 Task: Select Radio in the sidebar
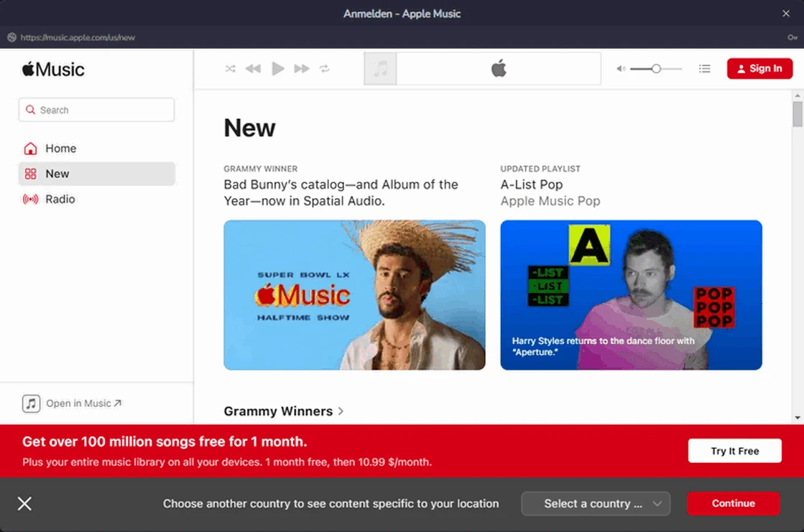(x=62, y=199)
